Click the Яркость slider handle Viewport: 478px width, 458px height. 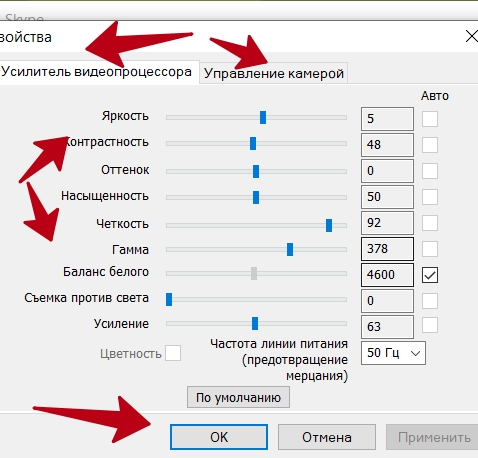(x=263, y=118)
